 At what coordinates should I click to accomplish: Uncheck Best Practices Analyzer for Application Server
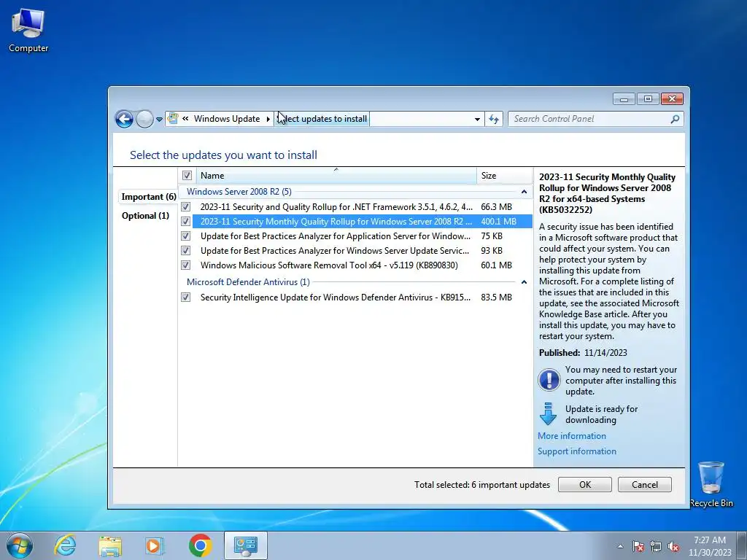[186, 236]
